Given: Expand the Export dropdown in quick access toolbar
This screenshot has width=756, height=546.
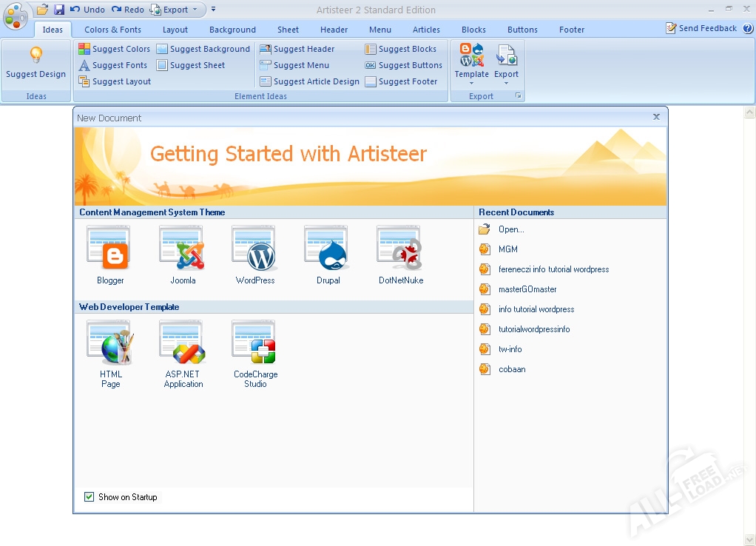Looking at the screenshot, I should 195,10.
